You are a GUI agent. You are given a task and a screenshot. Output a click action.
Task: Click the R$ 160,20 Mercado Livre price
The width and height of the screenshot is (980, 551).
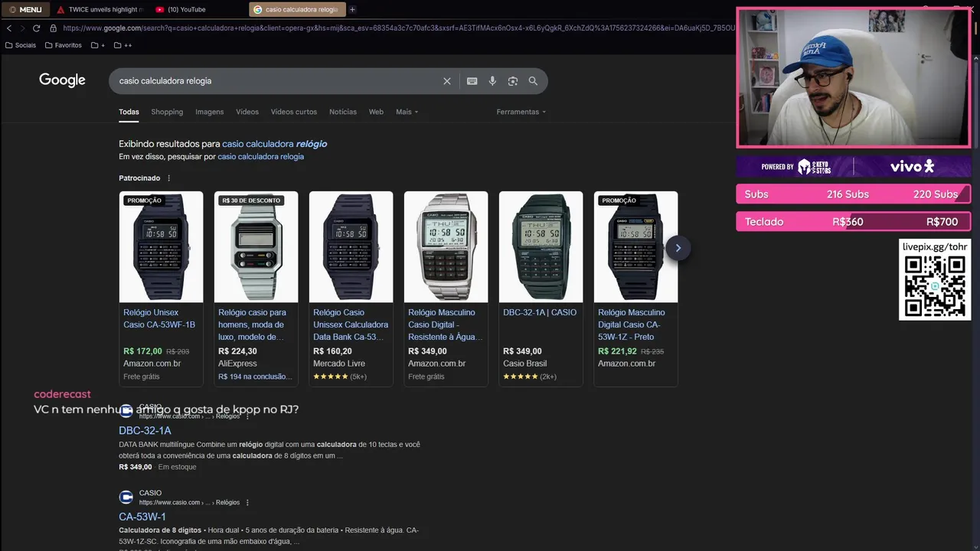click(332, 351)
